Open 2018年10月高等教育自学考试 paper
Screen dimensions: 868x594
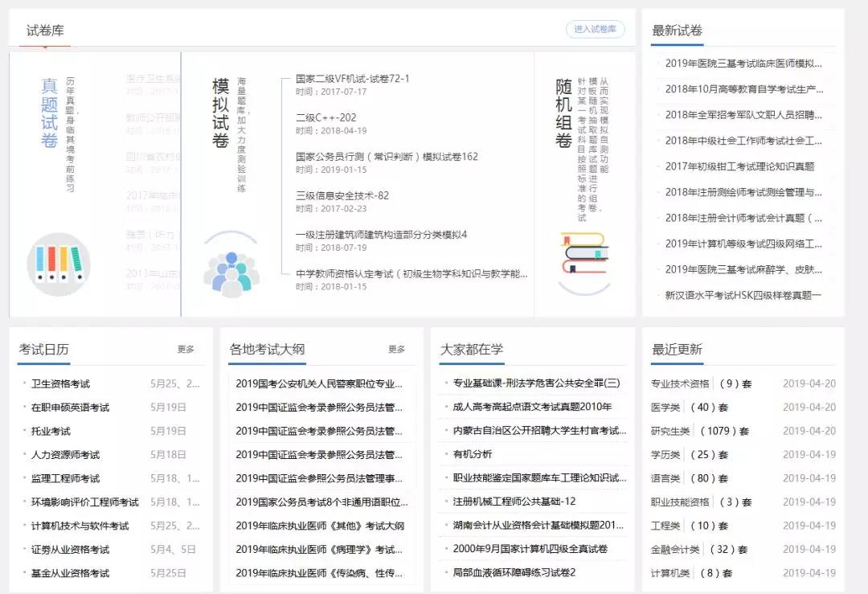pyautogui.click(x=744, y=89)
